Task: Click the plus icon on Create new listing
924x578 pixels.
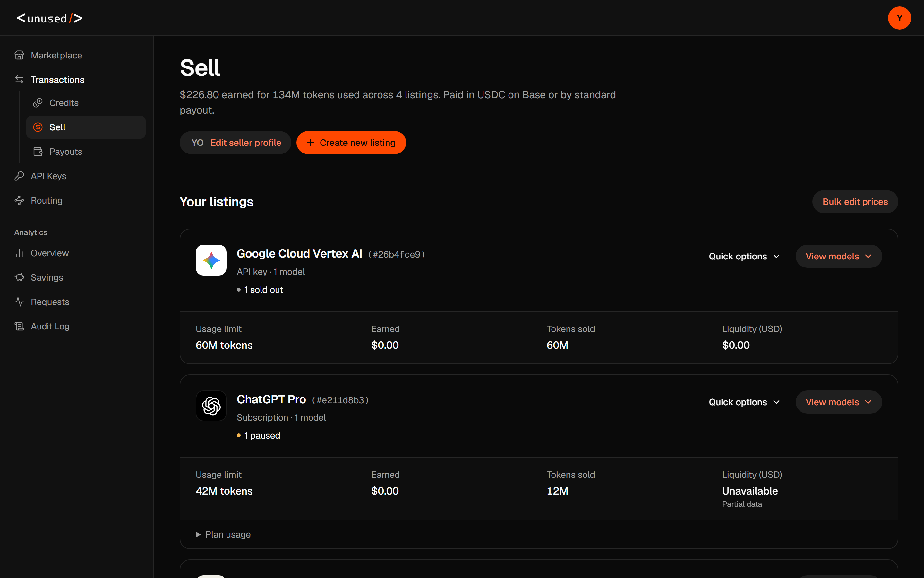Action: point(311,143)
